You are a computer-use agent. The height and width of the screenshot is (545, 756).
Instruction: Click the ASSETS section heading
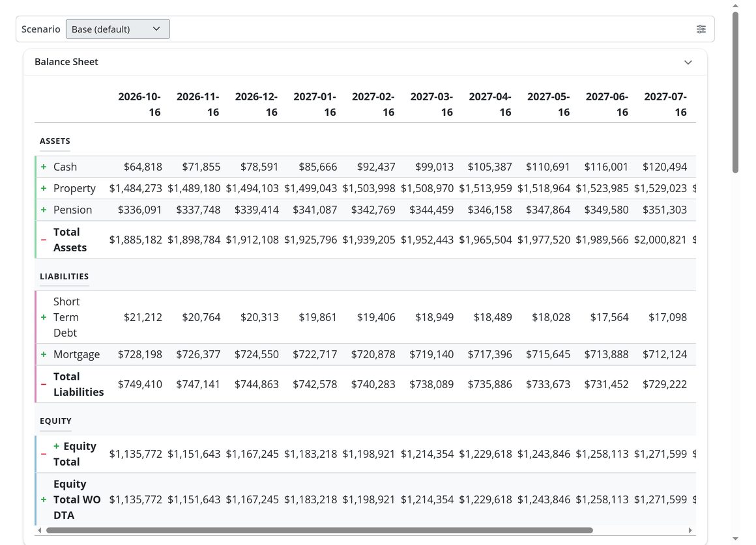click(x=55, y=141)
